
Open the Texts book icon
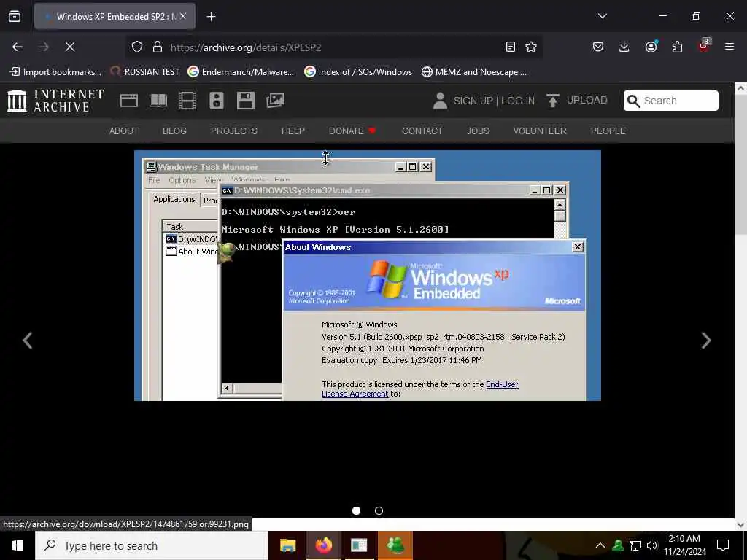(158, 101)
